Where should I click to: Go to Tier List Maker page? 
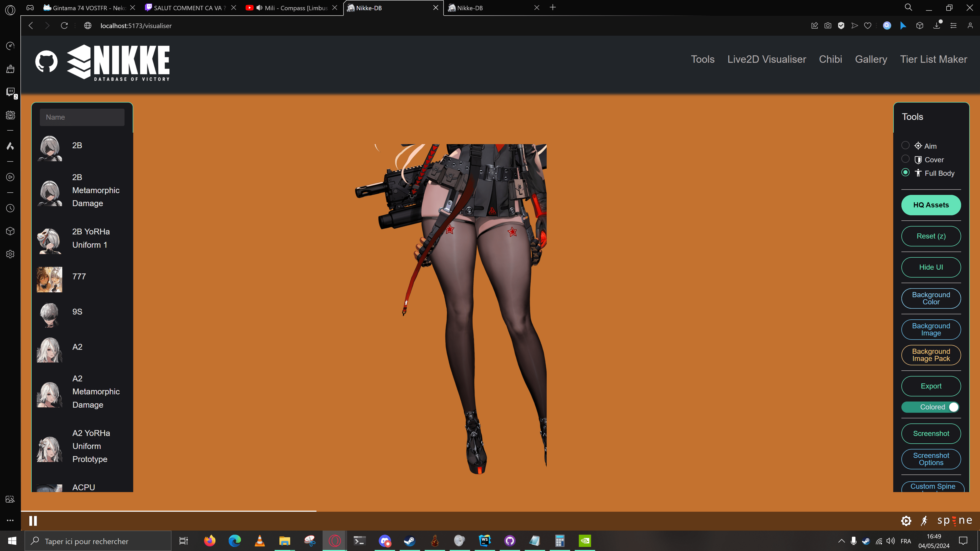[x=933, y=59]
